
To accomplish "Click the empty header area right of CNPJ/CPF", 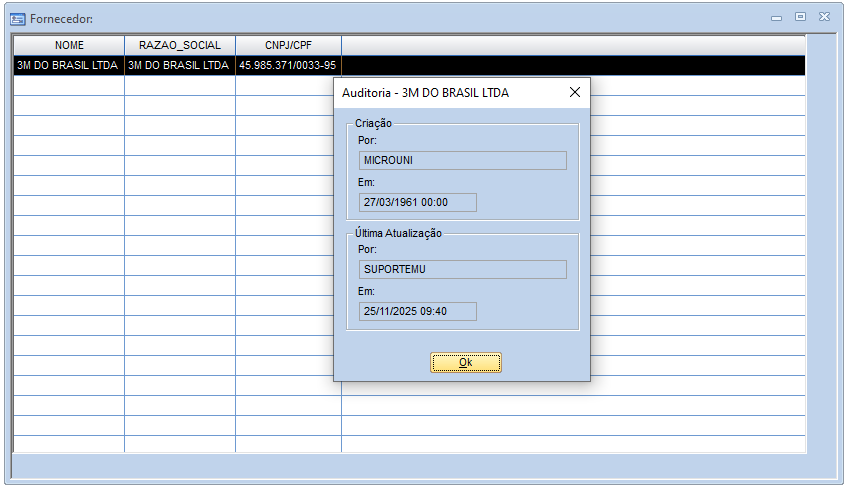I will pyautogui.click(x=572, y=45).
